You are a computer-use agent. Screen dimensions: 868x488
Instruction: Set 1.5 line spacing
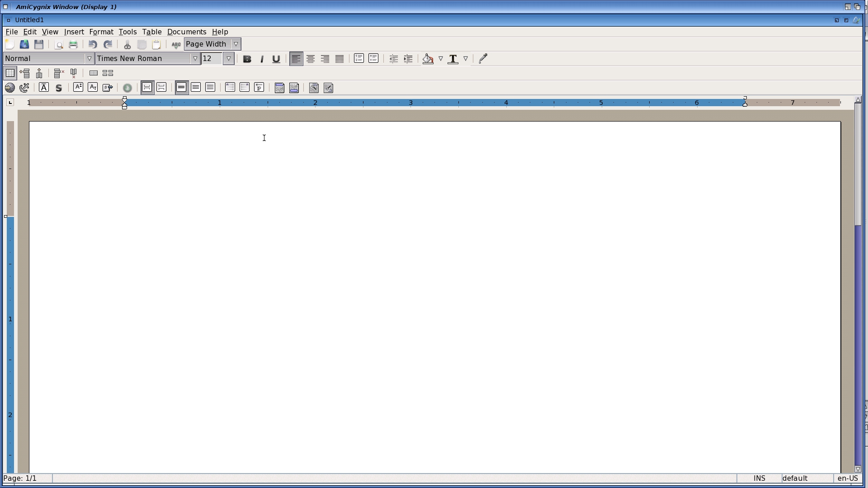196,88
